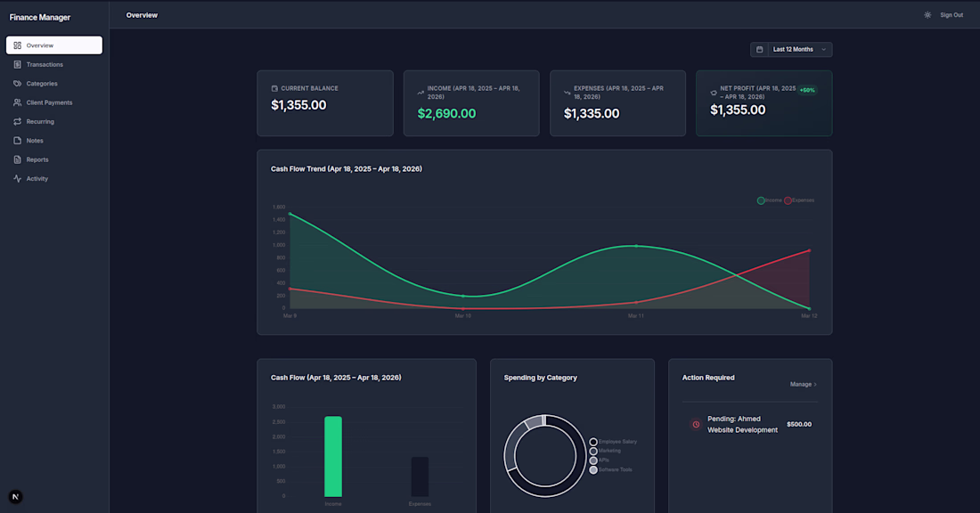
Task: Toggle Income series in Cash Flow Trend legend
Action: click(770, 200)
